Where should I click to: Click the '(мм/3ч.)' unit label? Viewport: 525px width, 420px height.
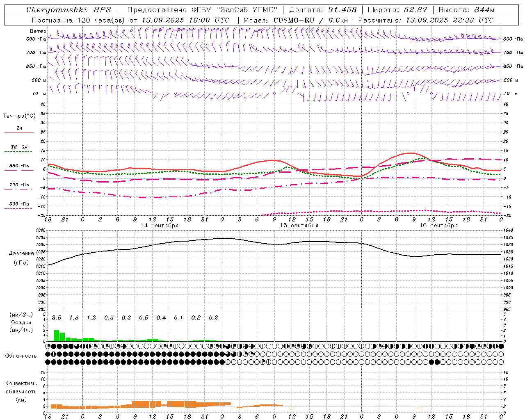(x=21, y=315)
